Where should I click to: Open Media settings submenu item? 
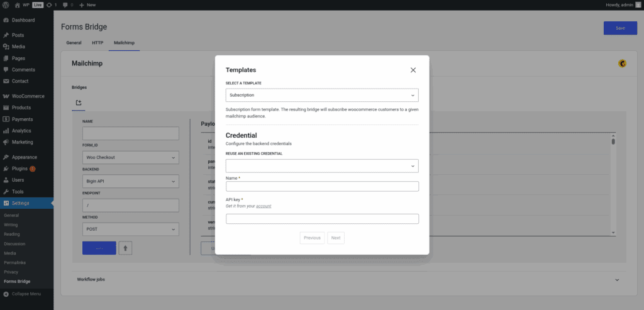pos(10,253)
